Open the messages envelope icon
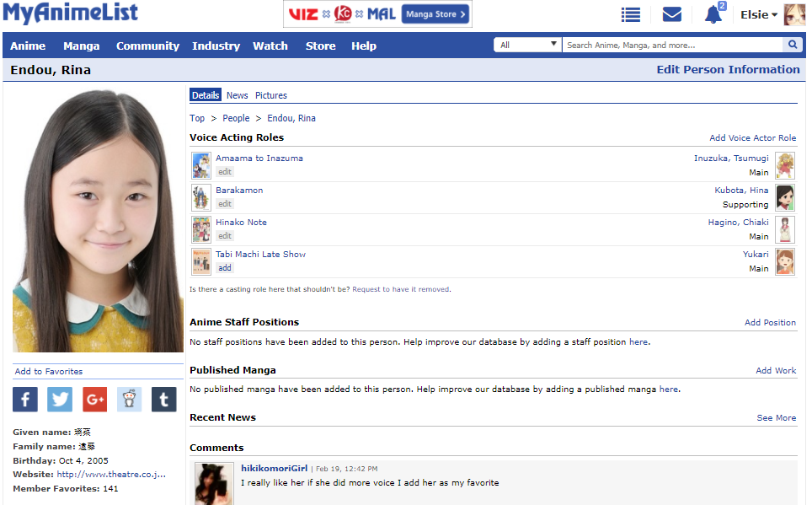This screenshot has height=505, width=812. click(x=671, y=14)
